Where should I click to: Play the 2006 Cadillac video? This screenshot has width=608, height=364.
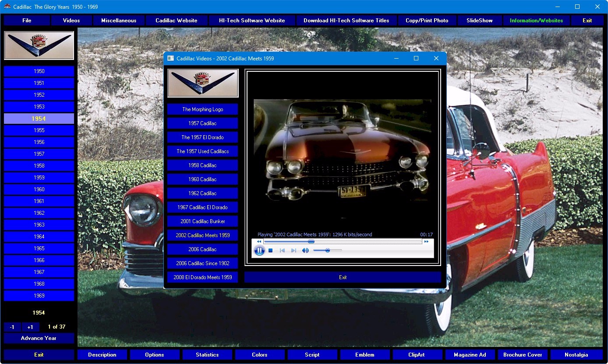203,249
